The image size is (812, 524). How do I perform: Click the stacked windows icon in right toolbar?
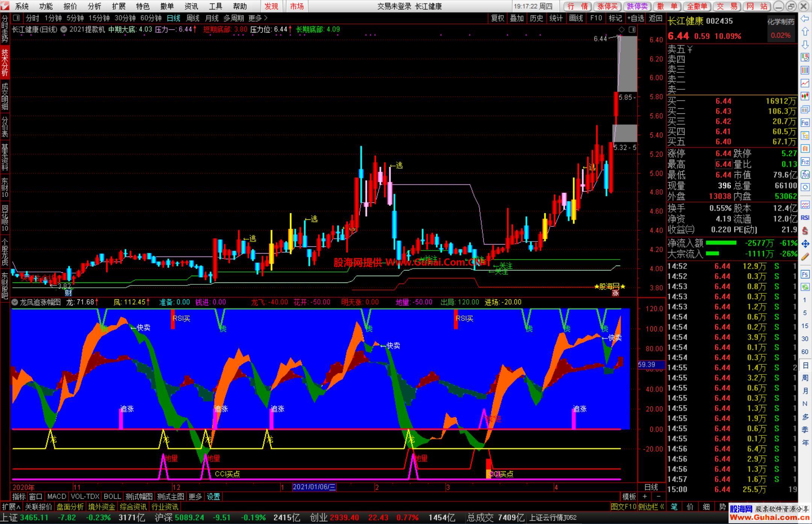click(x=805, y=109)
